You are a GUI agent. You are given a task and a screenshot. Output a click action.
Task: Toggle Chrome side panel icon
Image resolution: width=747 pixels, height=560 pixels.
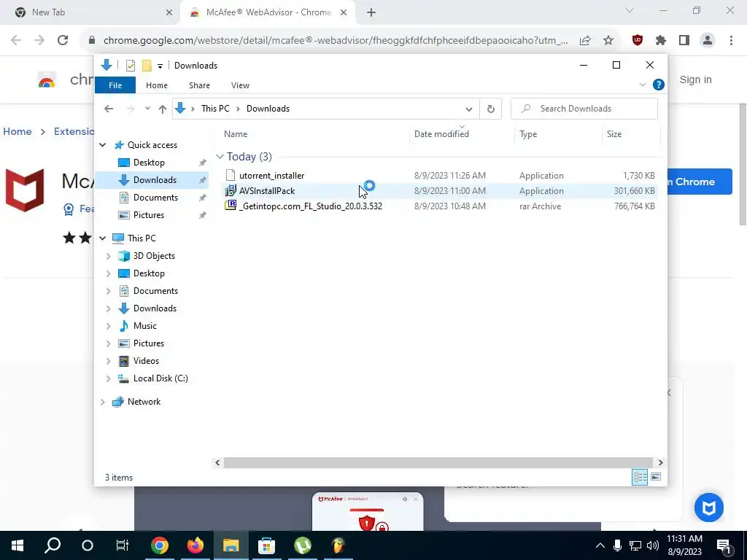pyautogui.click(x=684, y=41)
